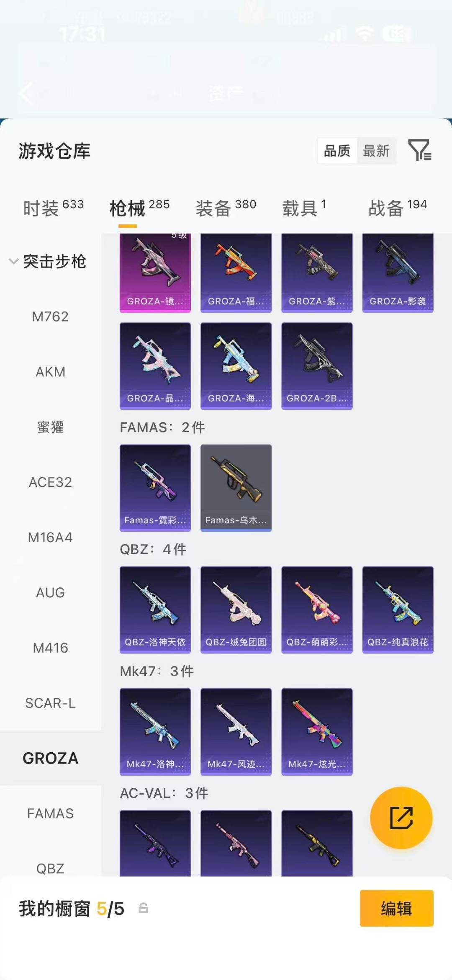Open the GROZA-2B weapon skin
Image resolution: width=452 pixels, height=980 pixels.
[x=317, y=366]
